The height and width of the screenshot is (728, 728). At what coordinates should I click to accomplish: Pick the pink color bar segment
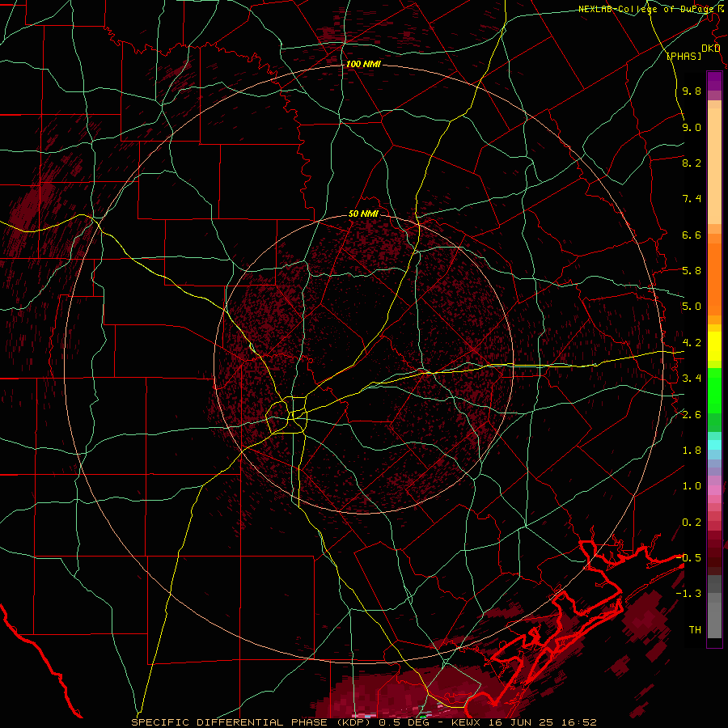pyautogui.click(x=714, y=490)
